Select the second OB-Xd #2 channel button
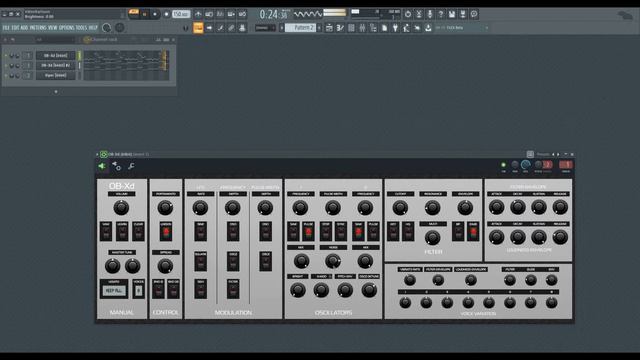Image resolution: width=640 pixels, height=360 pixels. click(56, 65)
